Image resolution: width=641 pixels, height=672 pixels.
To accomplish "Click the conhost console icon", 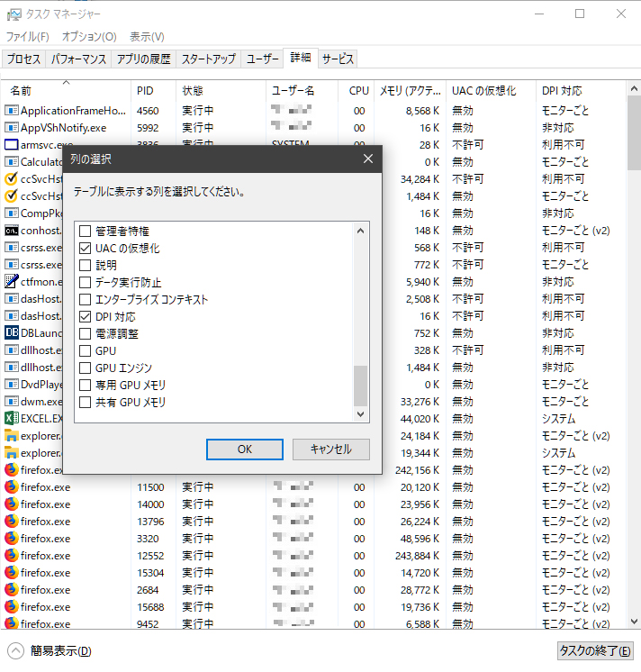I will coord(12,231).
